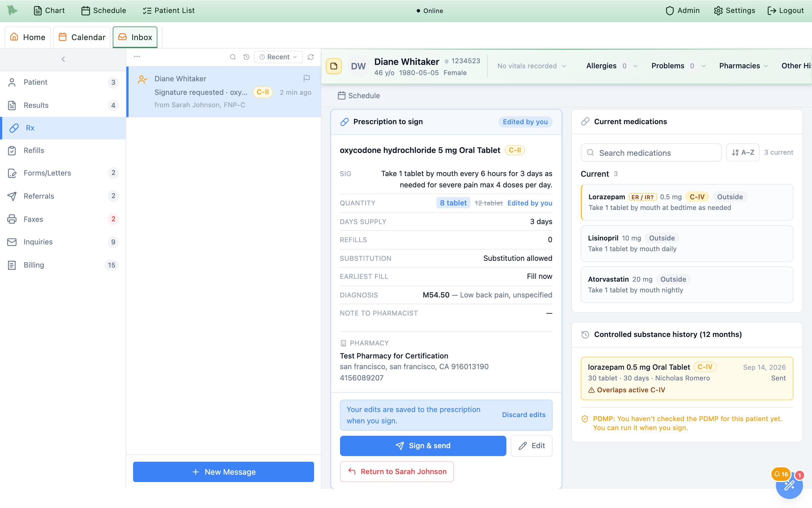The image size is (812, 508).
Task: Open the Lorazepam current medication card
Action: (x=687, y=202)
